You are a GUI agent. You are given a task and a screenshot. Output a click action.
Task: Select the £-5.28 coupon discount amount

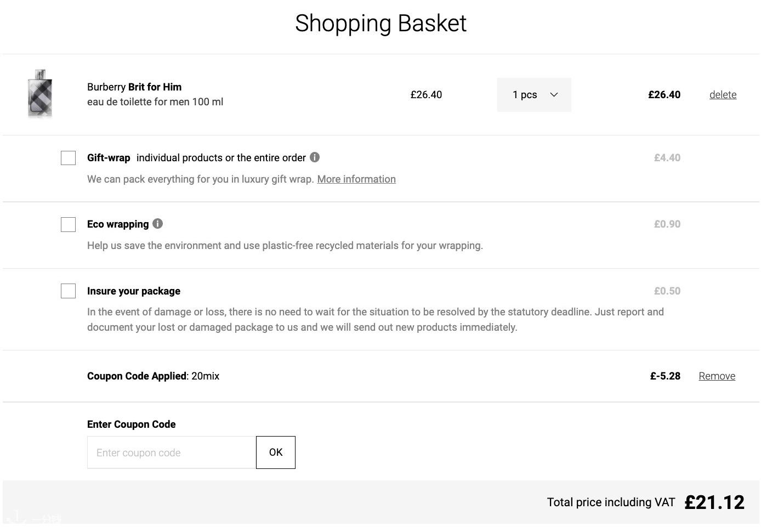tap(665, 376)
